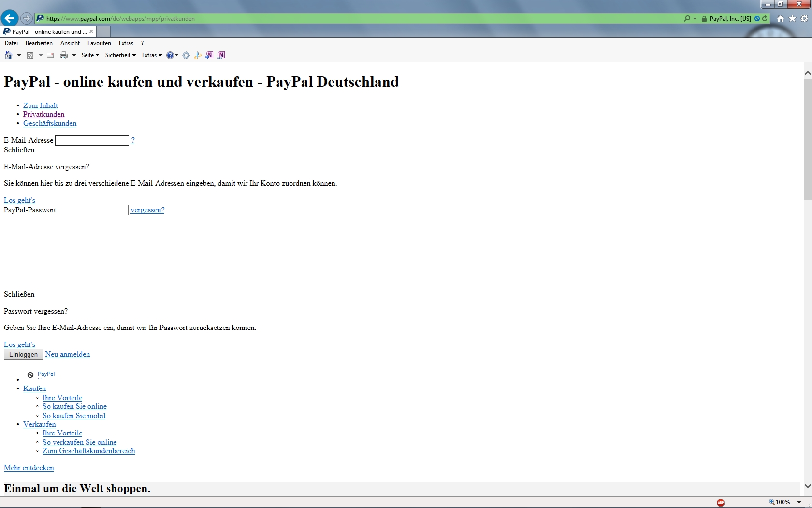Viewport: 812px width, 508px height.
Task: Click the blocked PayPal logo image
Action: pyautogui.click(x=41, y=374)
